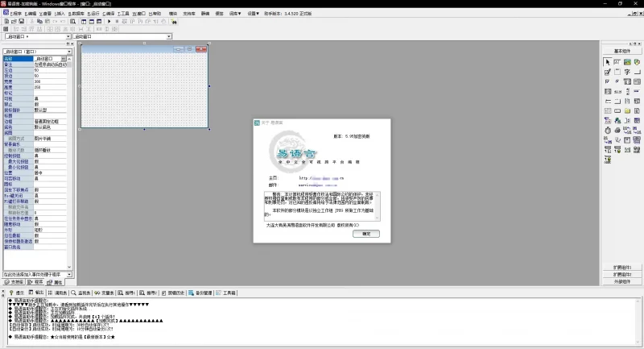Select the timer clock component icon
644x349 pixels.
607,130
